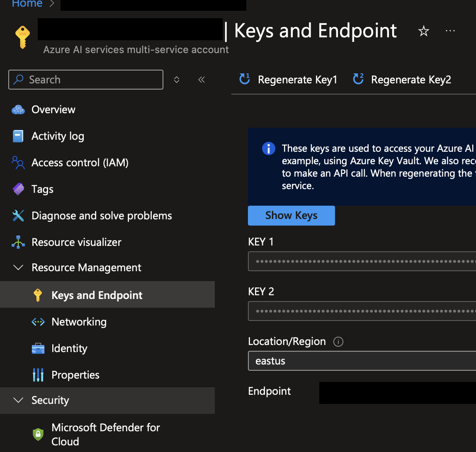The width and height of the screenshot is (476, 452).
Task: Click the Overview cloud icon
Action: [x=18, y=109]
